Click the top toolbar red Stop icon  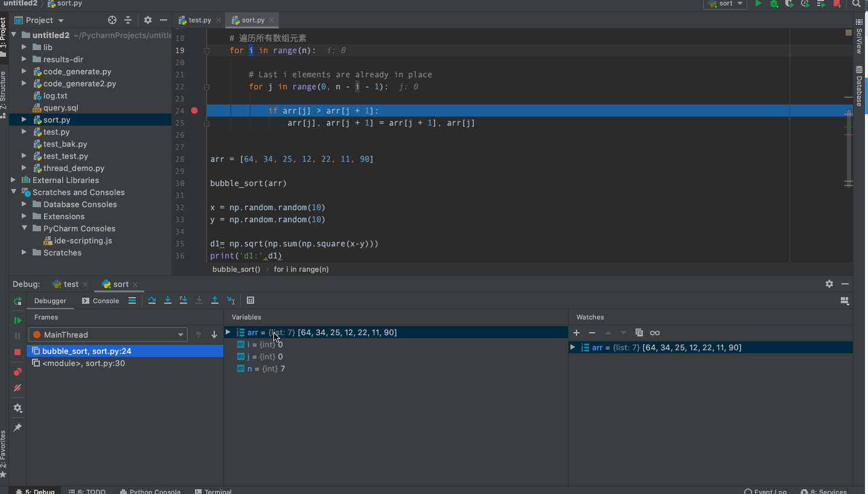(837, 4)
